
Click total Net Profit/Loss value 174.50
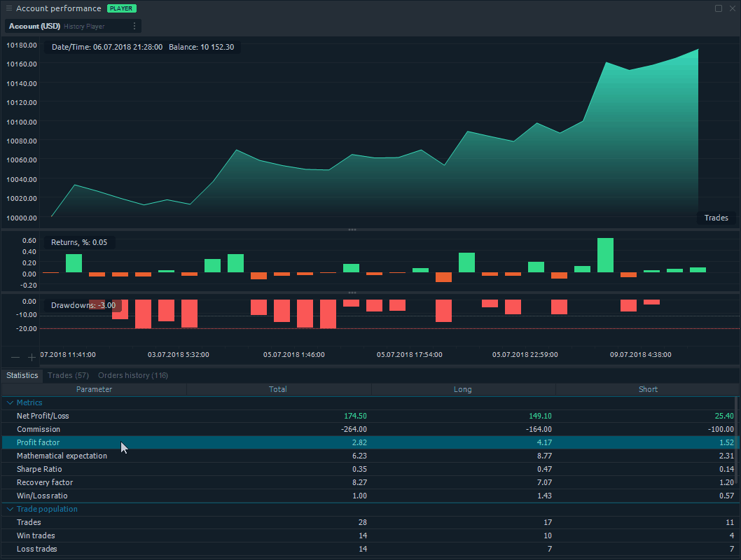click(355, 416)
